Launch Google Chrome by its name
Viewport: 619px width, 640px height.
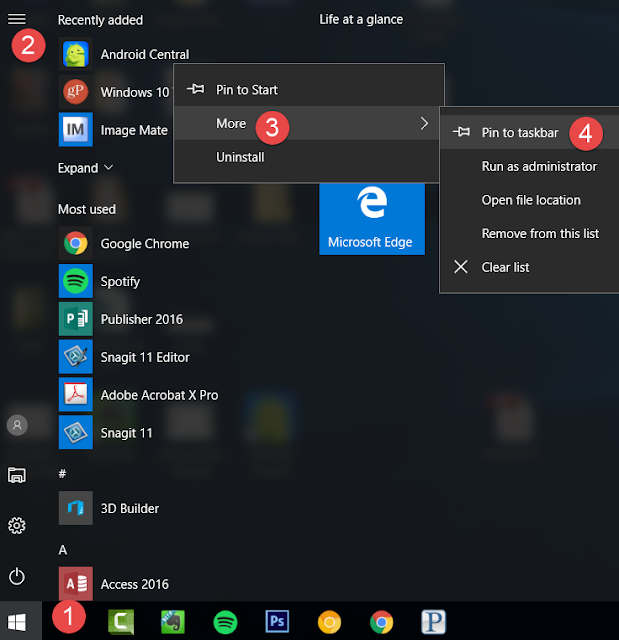click(x=145, y=244)
